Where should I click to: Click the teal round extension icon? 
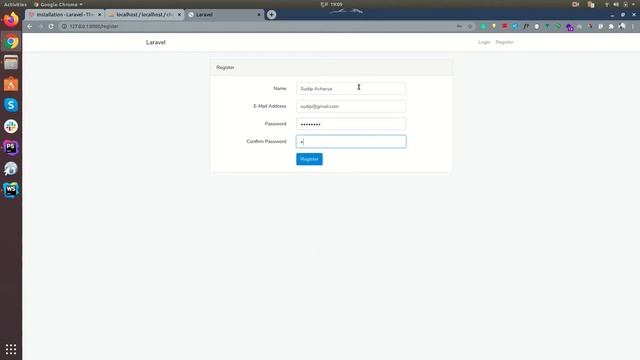483,26
